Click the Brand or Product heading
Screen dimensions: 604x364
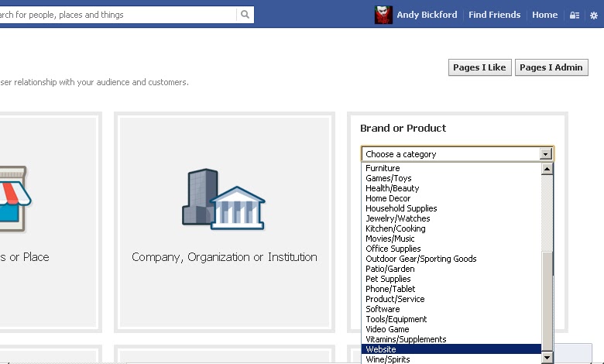(x=403, y=128)
